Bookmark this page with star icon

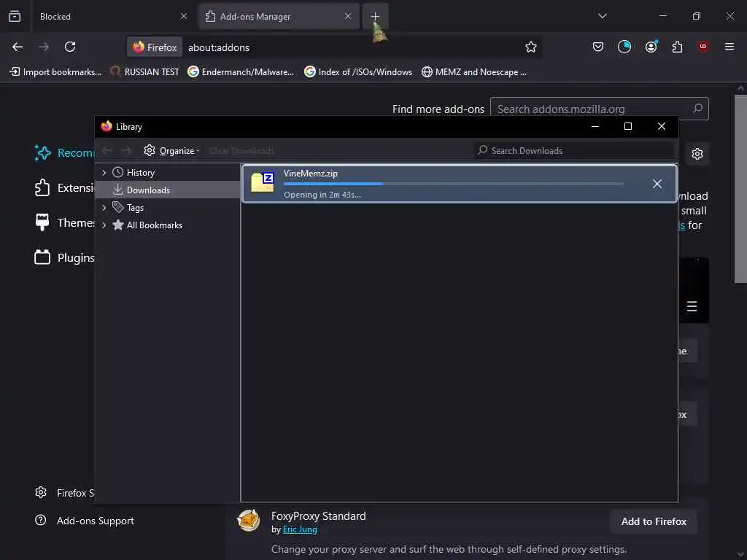click(x=531, y=47)
